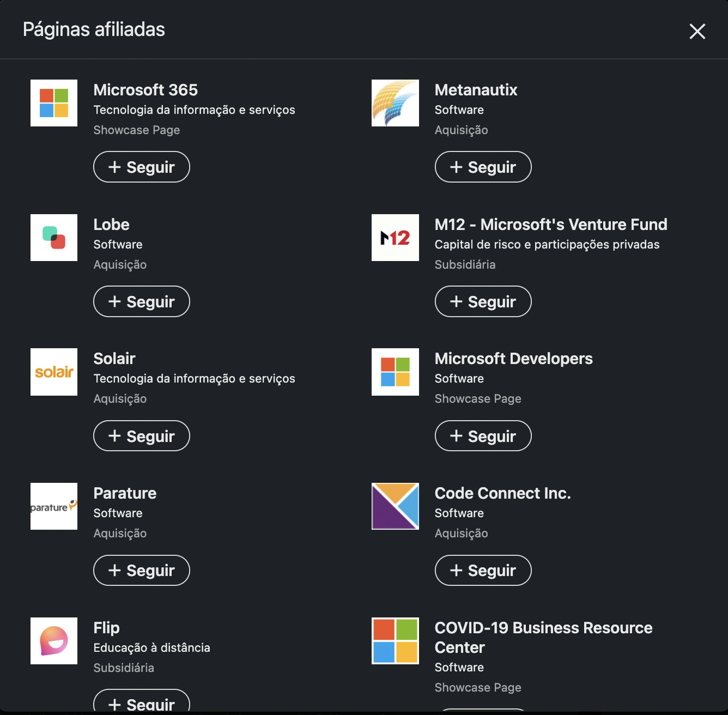Follow Code Connect Inc.
This screenshot has height=715, width=728.
coord(483,570)
